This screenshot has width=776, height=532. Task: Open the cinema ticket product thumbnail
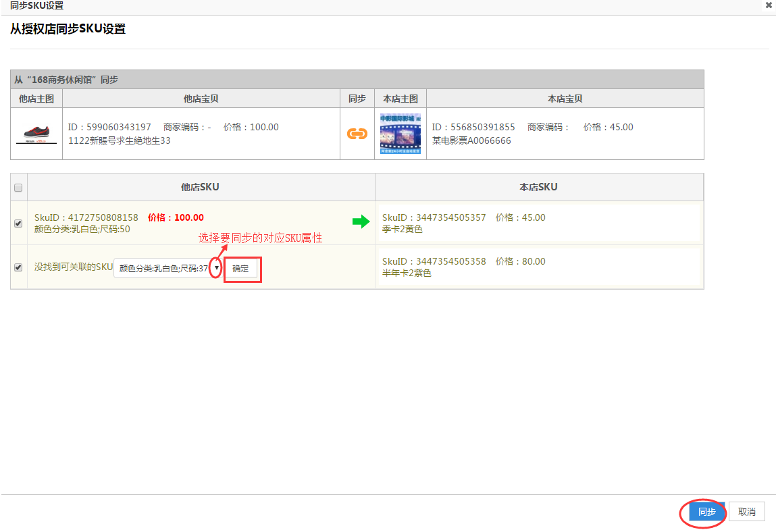tap(400, 134)
